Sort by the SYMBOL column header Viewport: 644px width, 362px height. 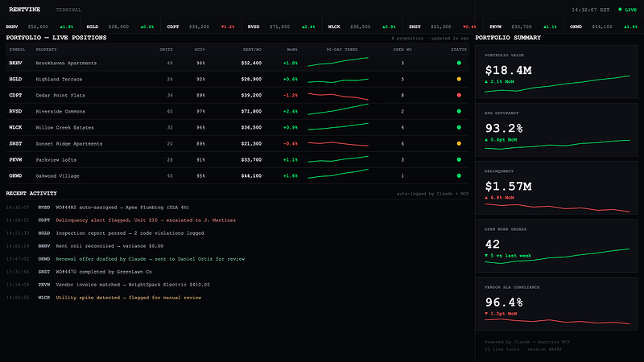17,49
